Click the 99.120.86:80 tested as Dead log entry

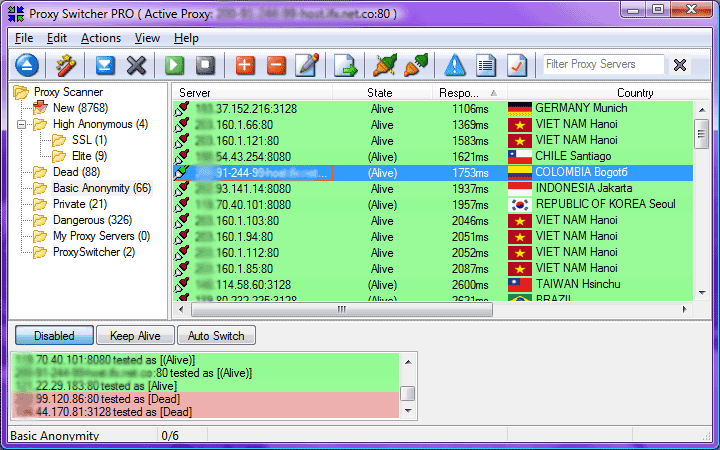pyautogui.click(x=205, y=399)
